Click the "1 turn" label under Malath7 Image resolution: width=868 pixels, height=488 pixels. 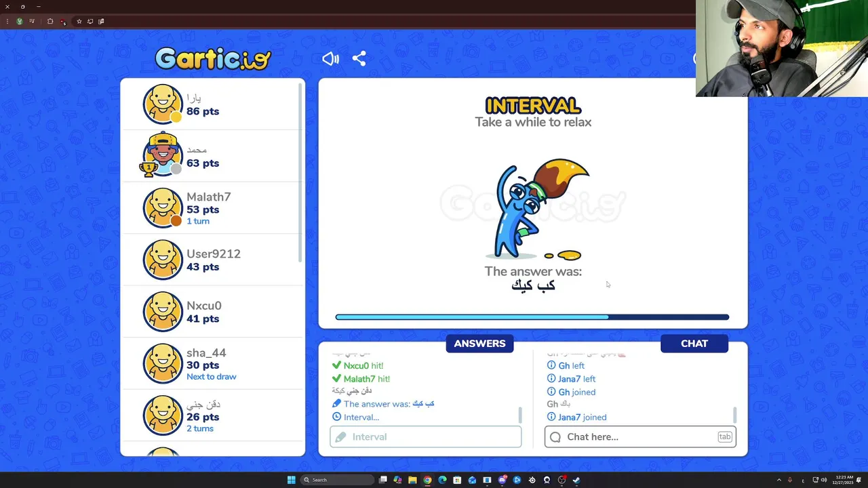(x=198, y=222)
